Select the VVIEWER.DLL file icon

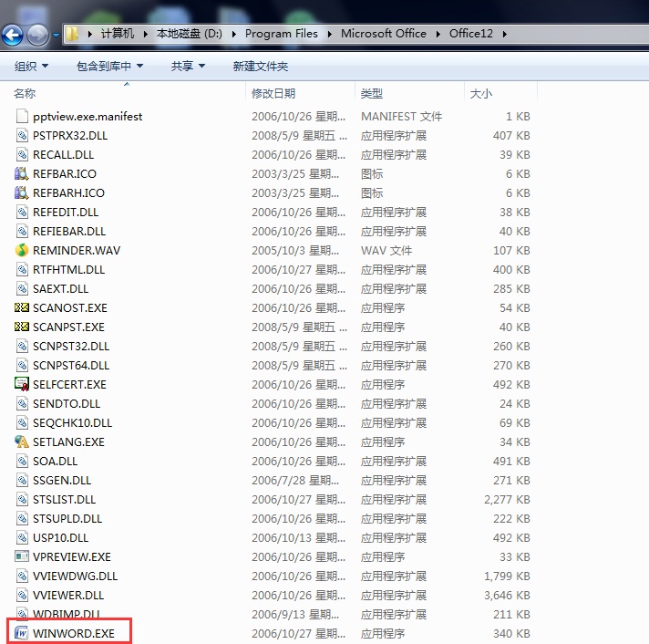point(22,595)
